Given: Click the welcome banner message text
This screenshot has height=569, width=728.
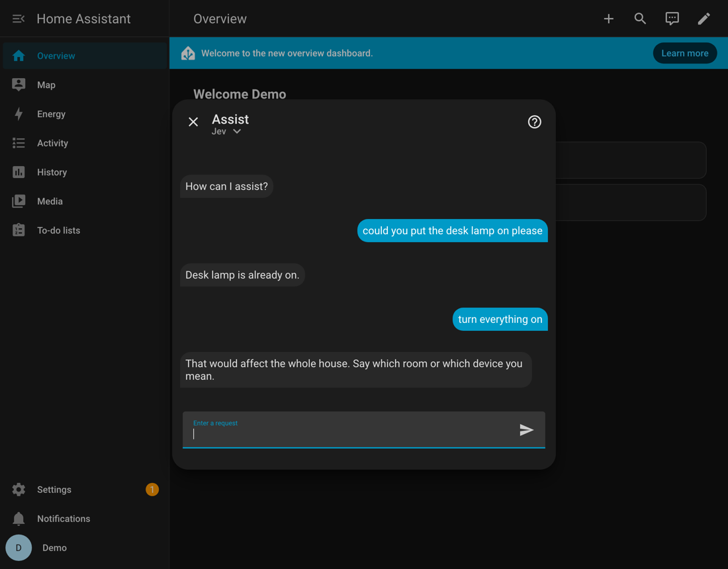Looking at the screenshot, I should (x=287, y=54).
